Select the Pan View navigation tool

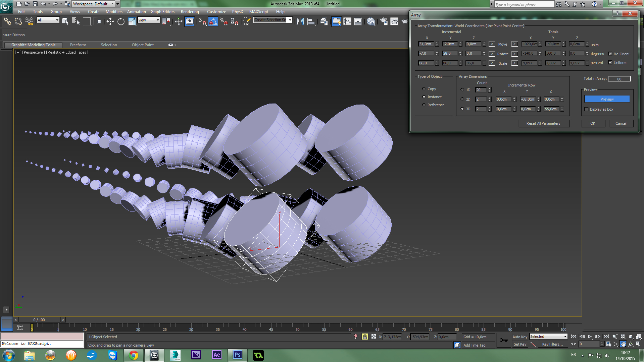(x=623, y=344)
